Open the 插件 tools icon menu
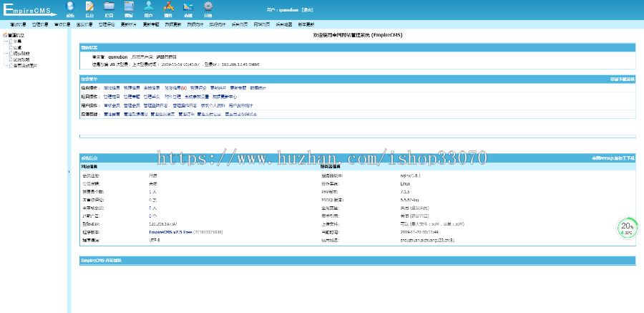Viewport: 644px width, 313px height. click(x=168, y=9)
